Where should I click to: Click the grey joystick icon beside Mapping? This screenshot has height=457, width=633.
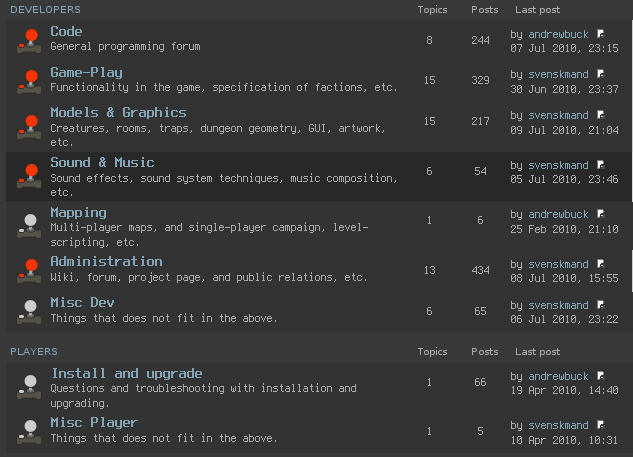pyautogui.click(x=29, y=224)
